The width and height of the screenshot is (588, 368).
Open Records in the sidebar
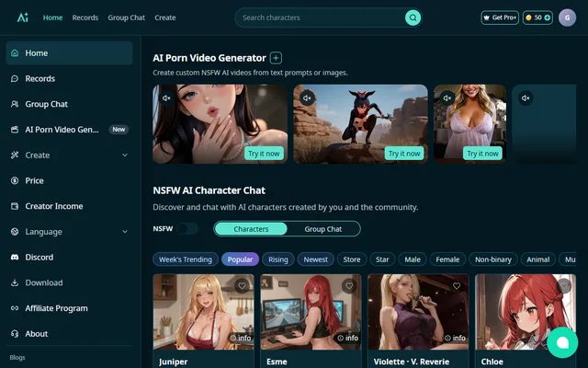(x=69, y=78)
